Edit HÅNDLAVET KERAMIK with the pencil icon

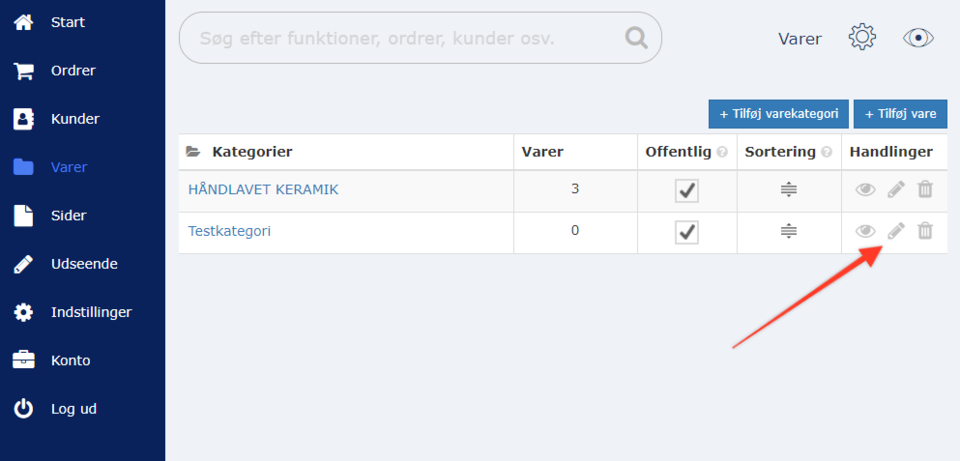coord(896,189)
